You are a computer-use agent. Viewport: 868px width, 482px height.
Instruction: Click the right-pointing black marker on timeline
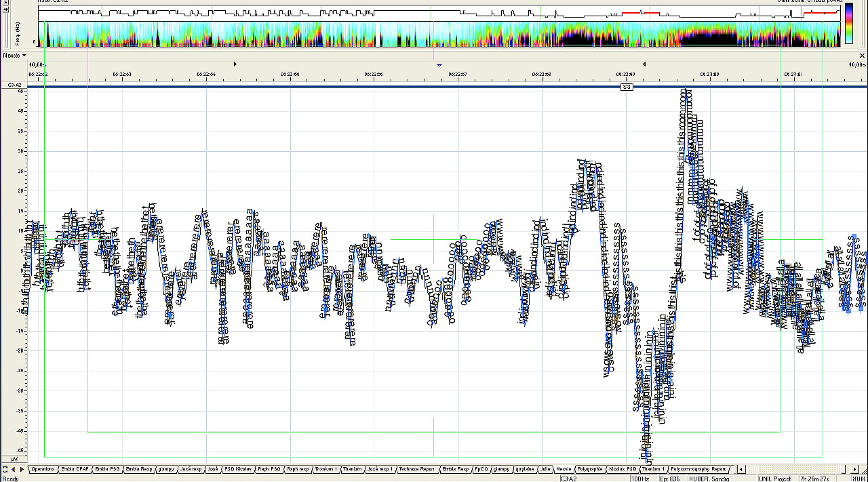coord(235,64)
